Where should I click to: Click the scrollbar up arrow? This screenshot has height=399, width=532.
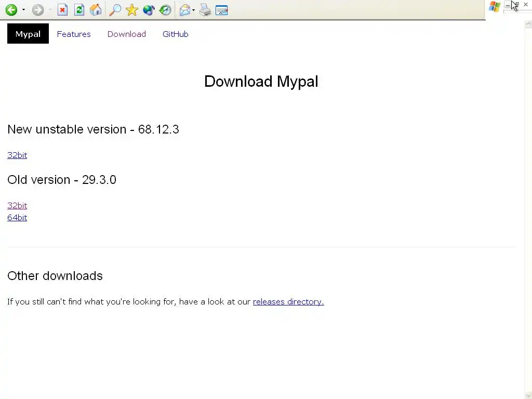coord(528,24)
